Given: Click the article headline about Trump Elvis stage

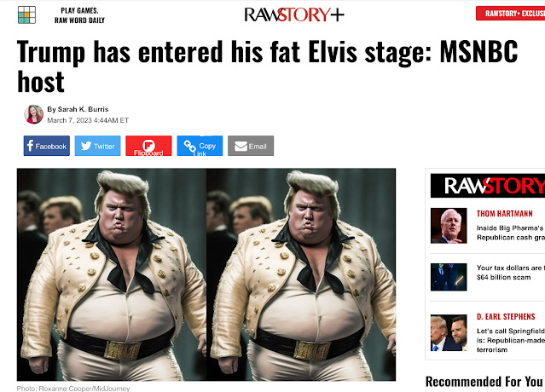Looking at the screenshot, I should coord(268,66).
